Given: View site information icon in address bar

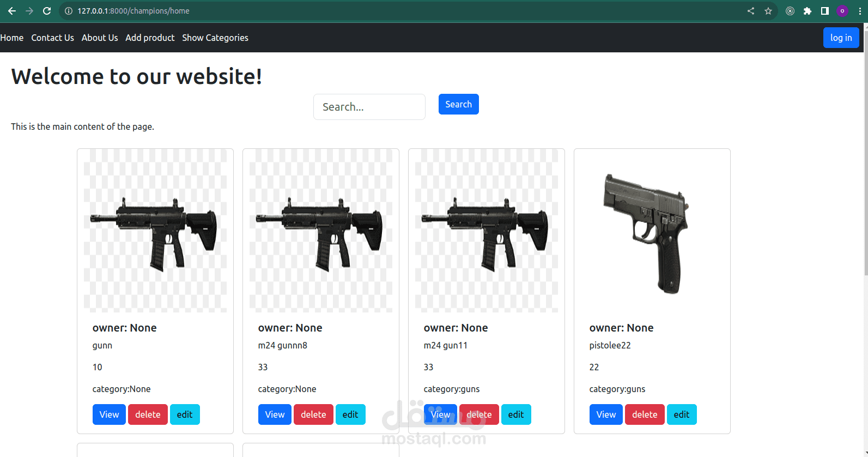Looking at the screenshot, I should click(x=69, y=11).
